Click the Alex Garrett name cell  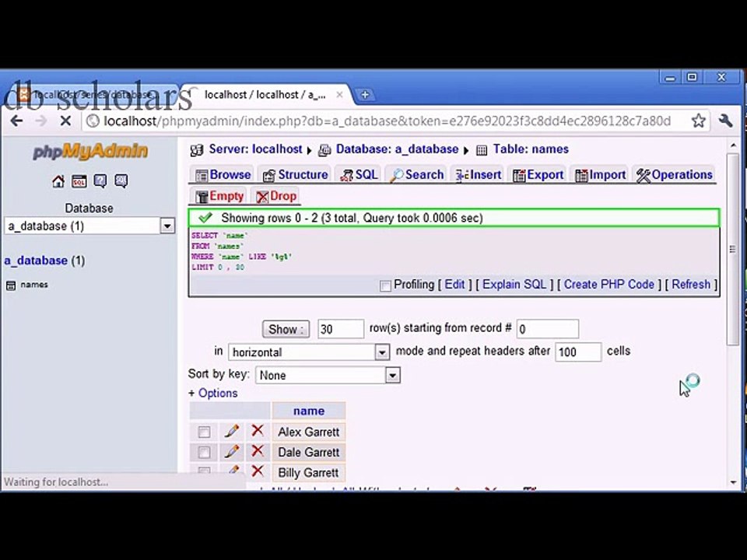click(x=309, y=432)
